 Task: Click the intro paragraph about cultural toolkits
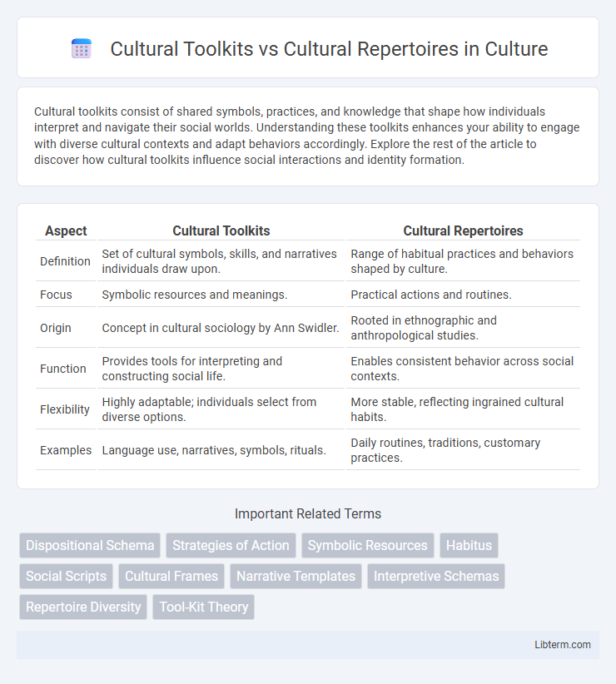(306, 136)
